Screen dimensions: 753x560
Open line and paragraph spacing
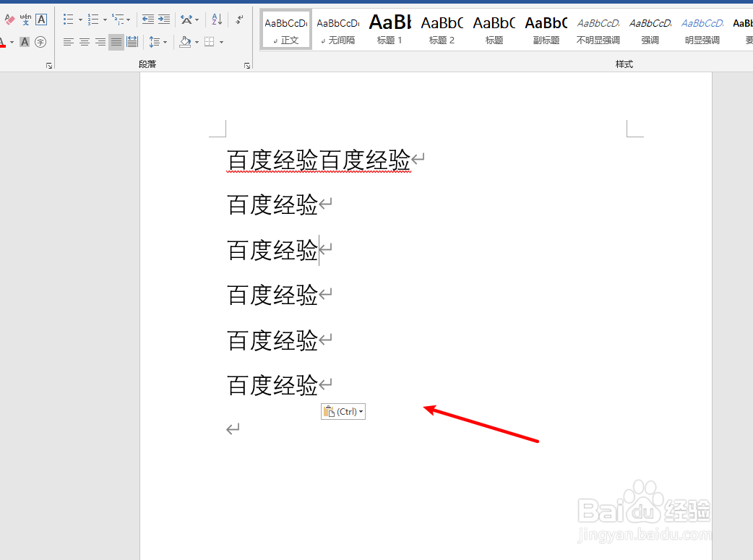154,42
